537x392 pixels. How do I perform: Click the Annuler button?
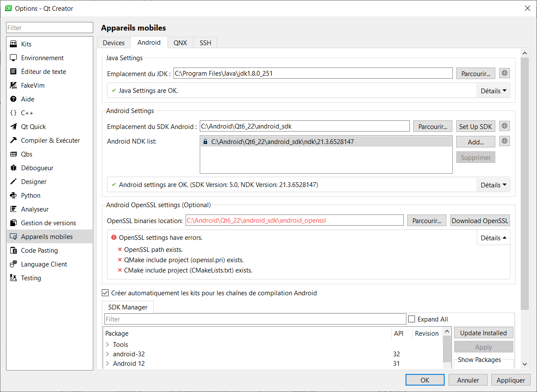pos(468,380)
